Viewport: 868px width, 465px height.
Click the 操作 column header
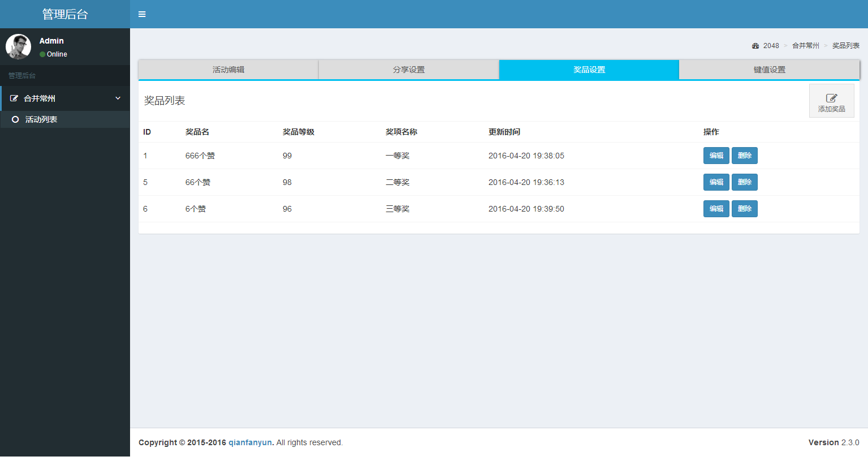[x=711, y=132]
